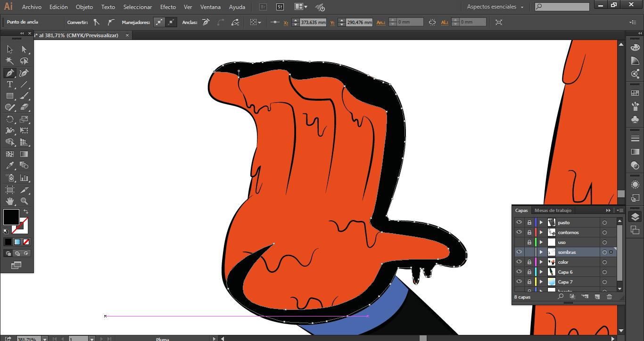Choose the Width tool
Screen dimensions: 644x341
point(10,130)
